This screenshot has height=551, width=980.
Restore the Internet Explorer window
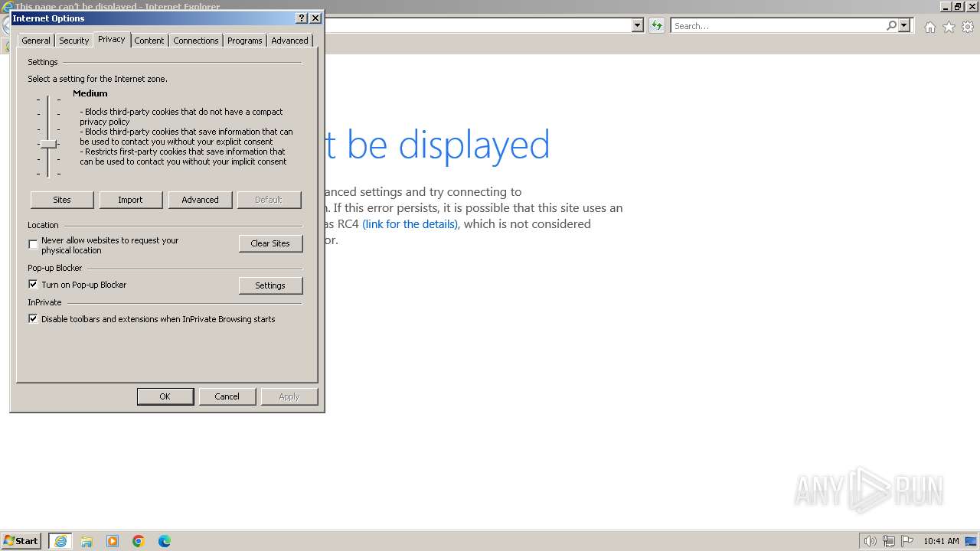957,7
